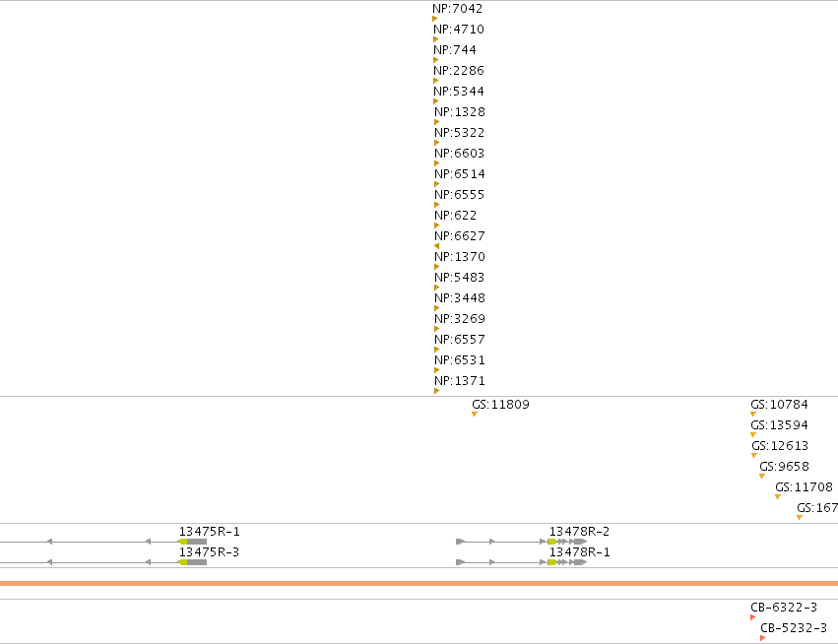Click the 13478R-1 transcript label
Viewport: 838px width, 644px height.
[579, 552]
